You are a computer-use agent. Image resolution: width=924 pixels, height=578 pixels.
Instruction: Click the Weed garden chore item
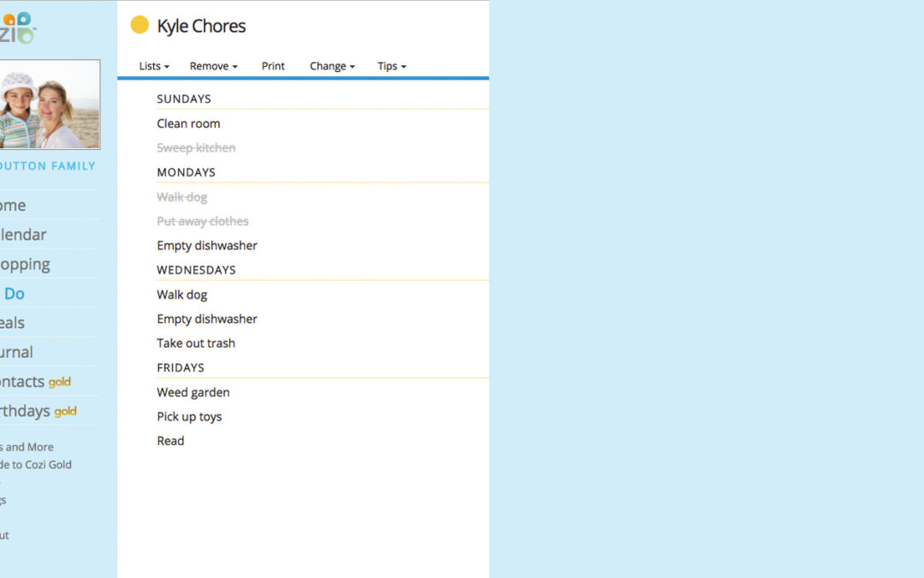click(x=193, y=392)
